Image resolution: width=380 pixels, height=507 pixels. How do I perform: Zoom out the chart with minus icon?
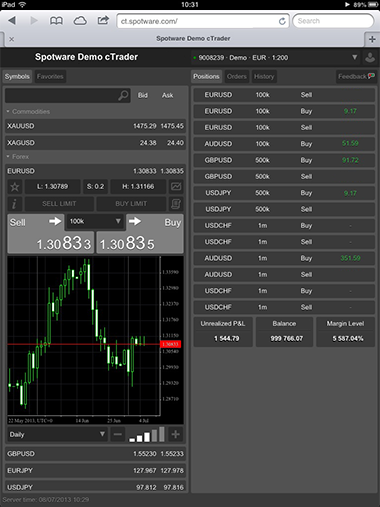[x=118, y=434]
